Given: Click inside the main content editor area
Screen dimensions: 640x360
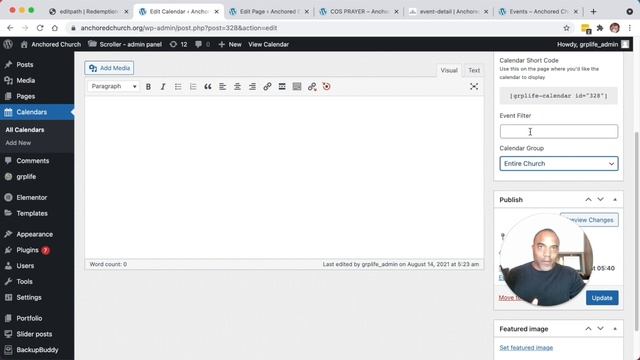Looking at the screenshot, I should [284, 178].
